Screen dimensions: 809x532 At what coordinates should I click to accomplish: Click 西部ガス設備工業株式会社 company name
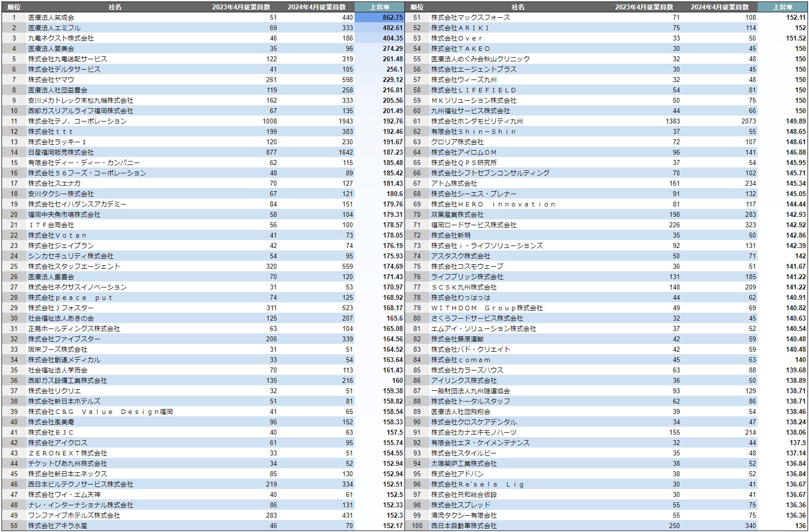pos(68,380)
